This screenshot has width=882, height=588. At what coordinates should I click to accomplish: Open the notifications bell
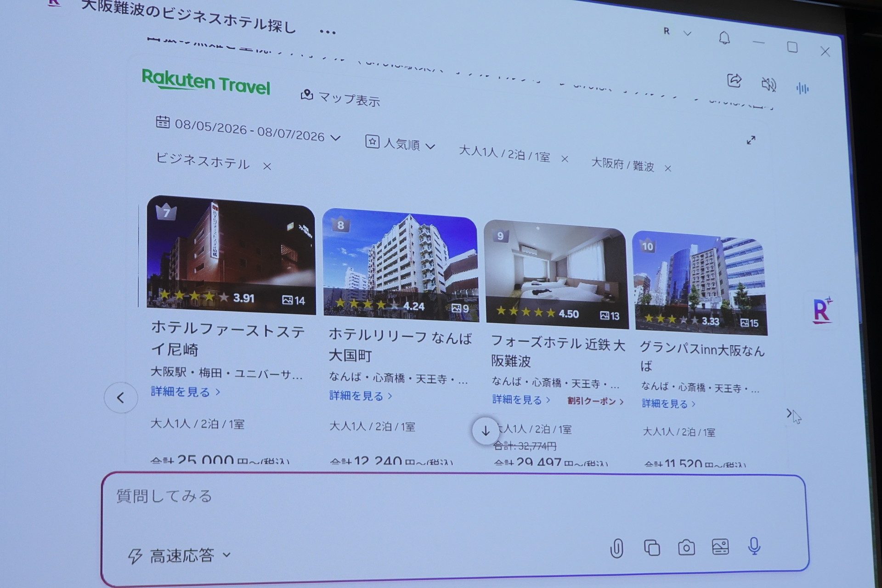pos(724,38)
